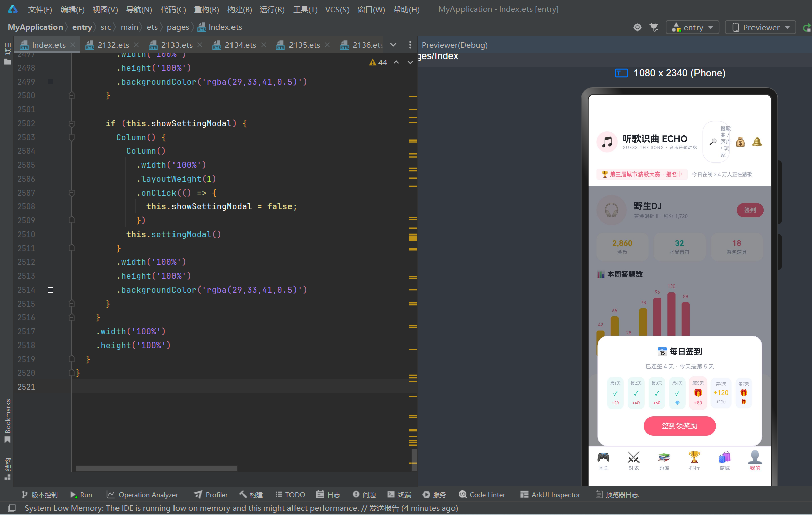Viewport: 812px width, 515px height.
Task: Open the Previewer device dropdown
Action: click(761, 27)
